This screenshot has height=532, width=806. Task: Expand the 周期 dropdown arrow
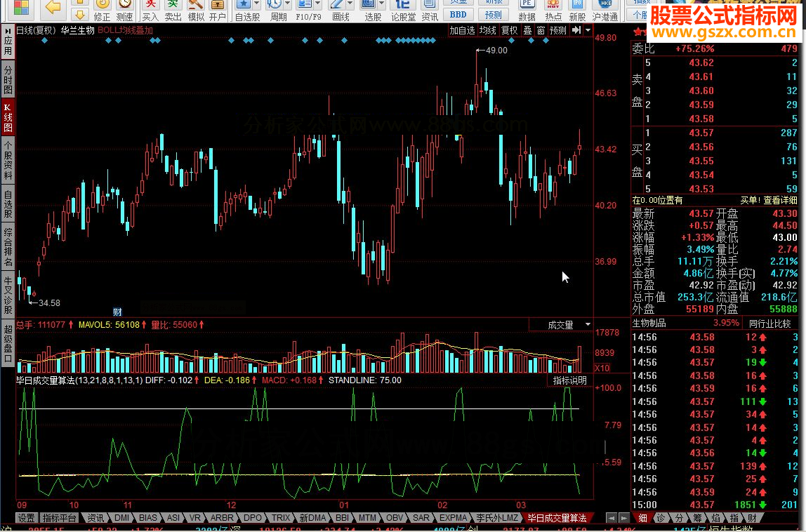[x=288, y=4]
